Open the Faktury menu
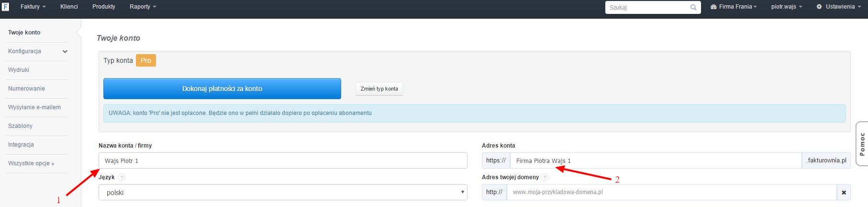Viewport: 868px width, 207px height. point(33,7)
